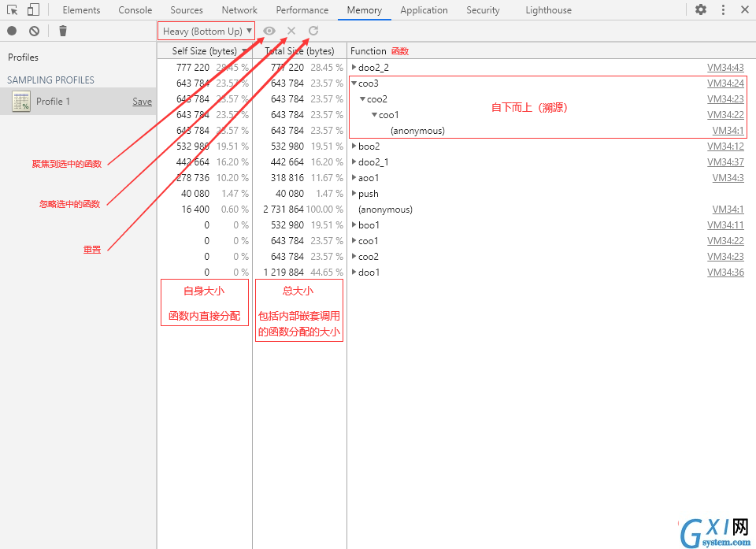The width and height of the screenshot is (756, 549).
Task: Open source link VM34:43
Action: click(725, 68)
